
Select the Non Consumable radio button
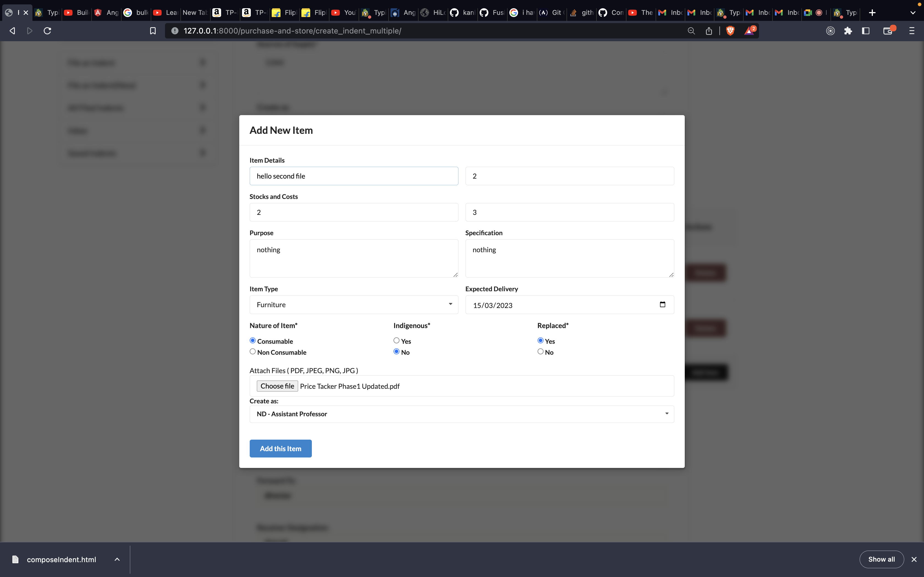pyautogui.click(x=252, y=351)
